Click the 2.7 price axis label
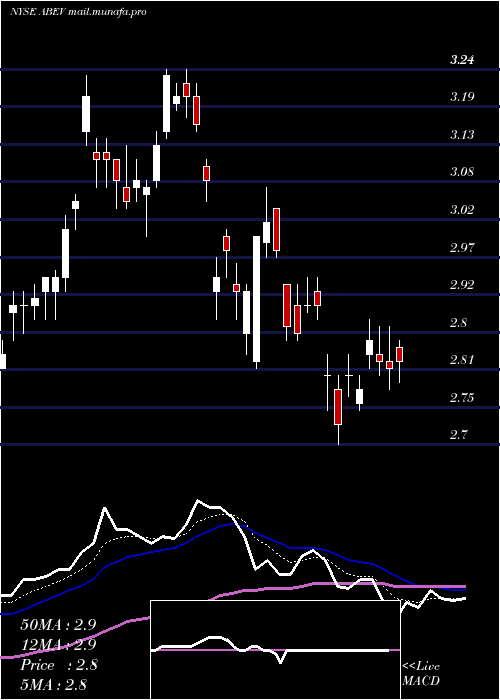This screenshot has height=700, width=500. [x=459, y=435]
